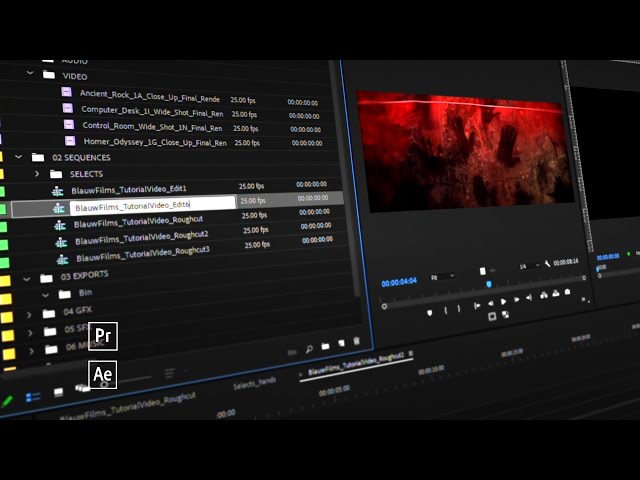Switch Project panel to Icon view
This screenshot has width=640, height=480.
point(58,392)
